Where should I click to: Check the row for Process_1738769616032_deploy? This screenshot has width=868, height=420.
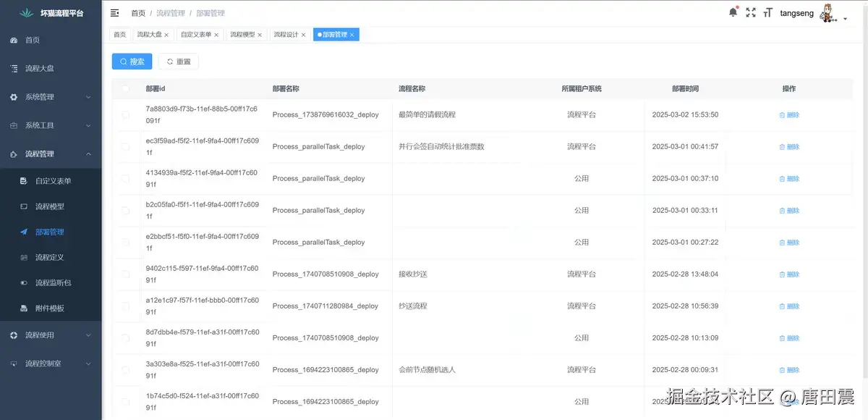[126, 114]
